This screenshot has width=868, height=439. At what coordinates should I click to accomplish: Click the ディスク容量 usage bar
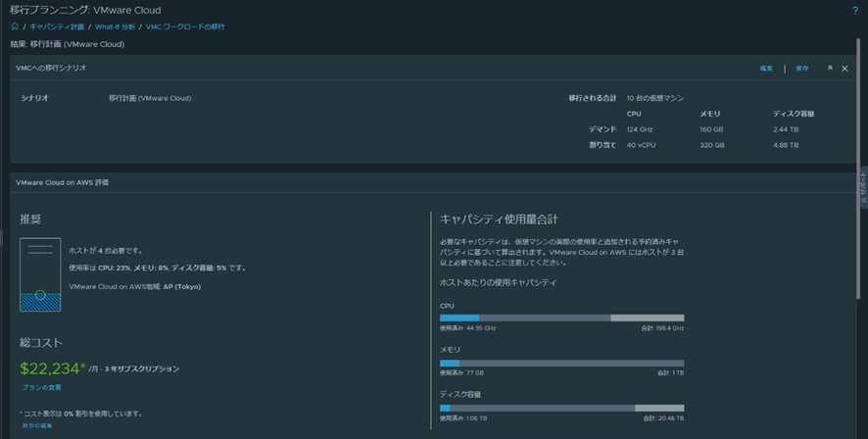[x=562, y=408]
